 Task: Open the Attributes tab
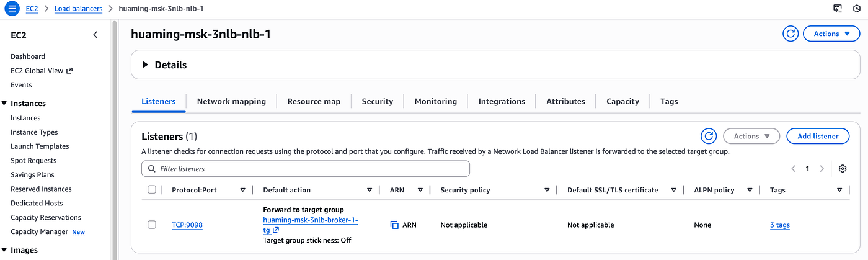click(x=565, y=101)
